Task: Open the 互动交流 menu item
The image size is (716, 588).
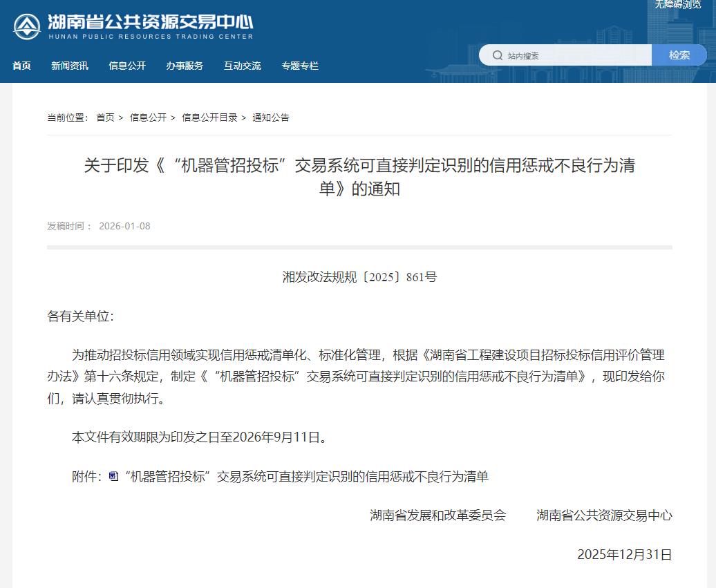Action: [x=242, y=66]
